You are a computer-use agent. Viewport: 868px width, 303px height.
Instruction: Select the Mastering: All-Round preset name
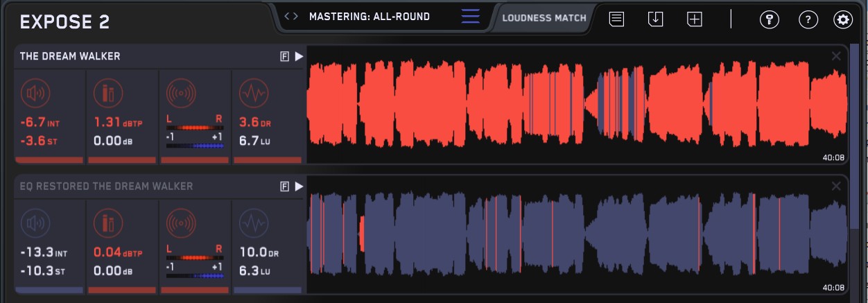pyautogui.click(x=369, y=17)
